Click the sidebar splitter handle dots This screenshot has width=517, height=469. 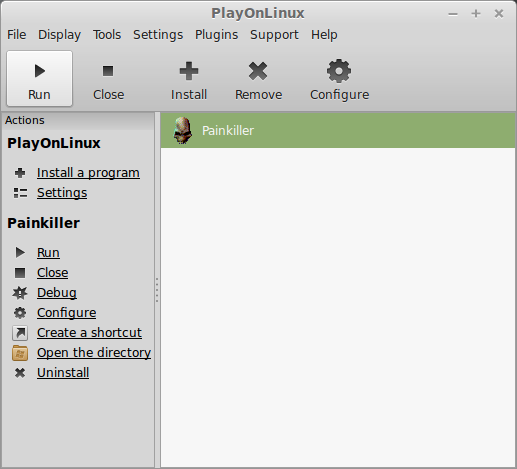157,290
